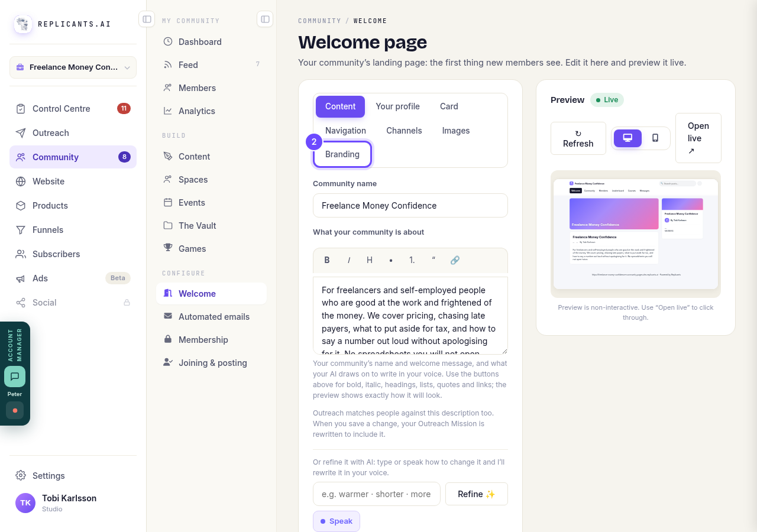The image size is (757, 532).
Task: Click the community page preview thumbnail
Action: [636, 234]
